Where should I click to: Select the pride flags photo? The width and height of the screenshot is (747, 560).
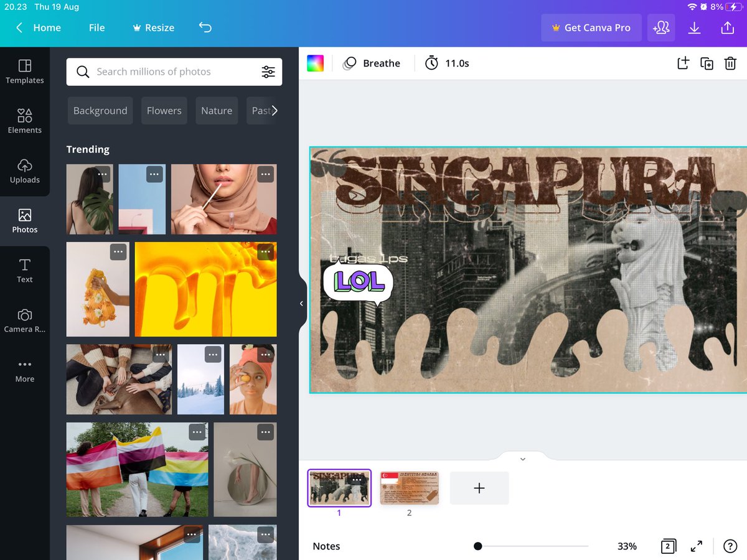(x=138, y=470)
